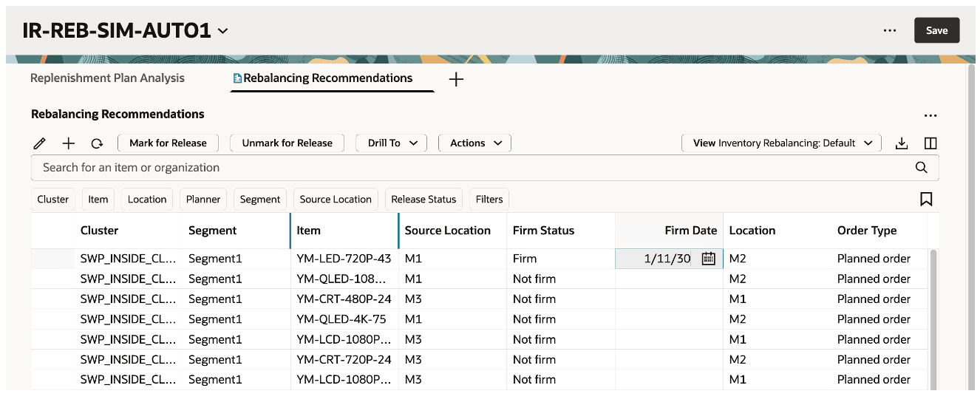Image resolution: width=980 pixels, height=405 pixels.
Task: Select the Rebalancing Recommendations tab
Action: (x=327, y=78)
